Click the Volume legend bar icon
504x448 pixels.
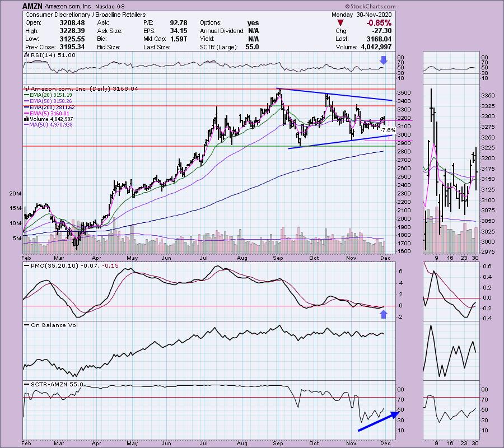[x=26, y=119]
